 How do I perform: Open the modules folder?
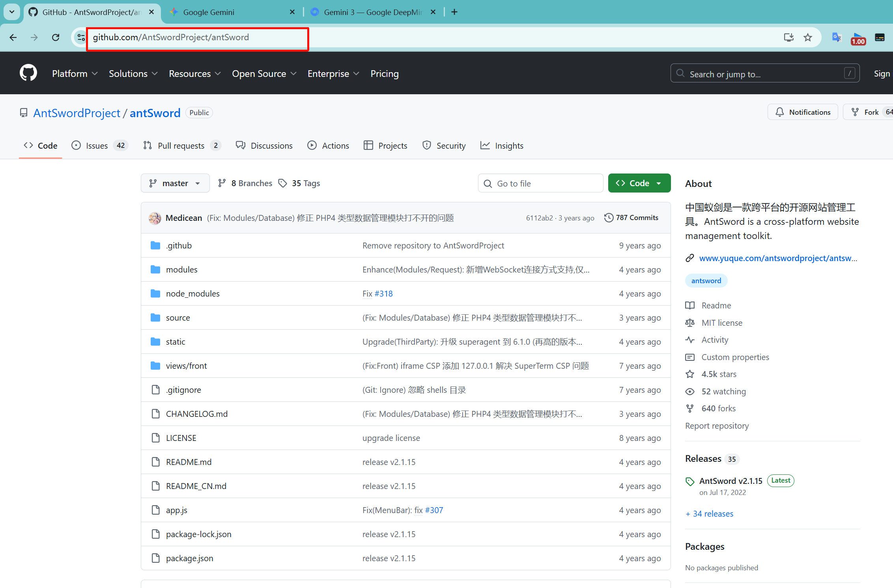pos(181,270)
